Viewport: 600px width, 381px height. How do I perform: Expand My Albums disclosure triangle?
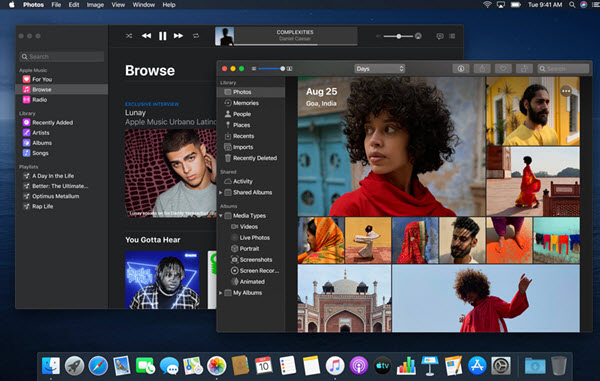point(220,293)
